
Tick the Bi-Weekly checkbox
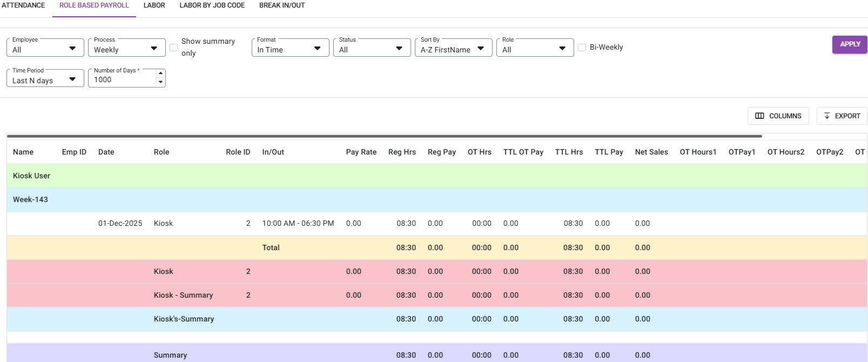pos(582,48)
